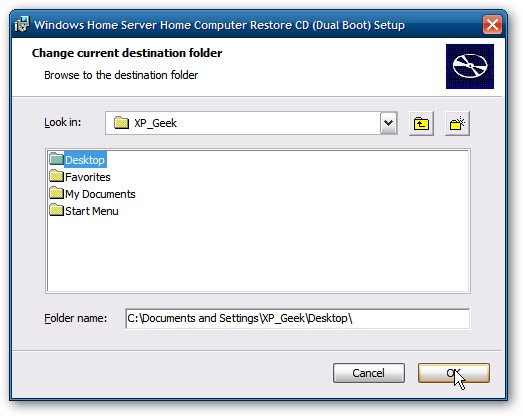
Task: Click the XP_Geek folder in Look in box
Action: [x=145, y=123]
